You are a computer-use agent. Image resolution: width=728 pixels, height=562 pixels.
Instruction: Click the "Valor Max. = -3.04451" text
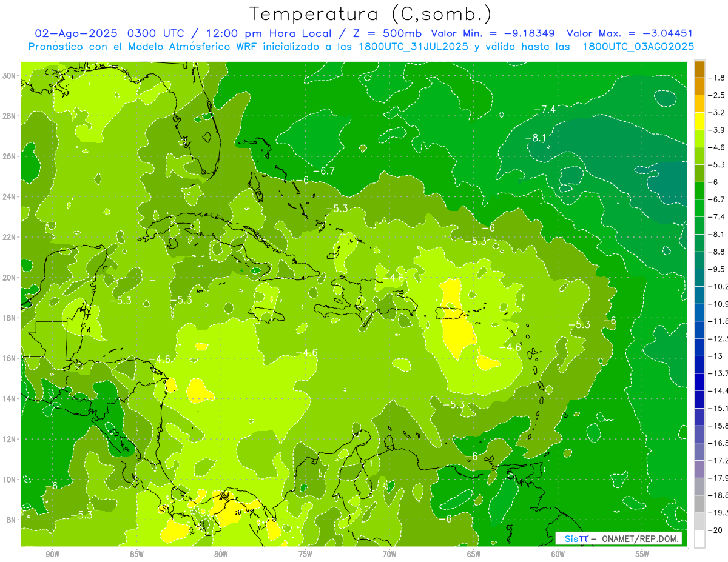coord(630,33)
